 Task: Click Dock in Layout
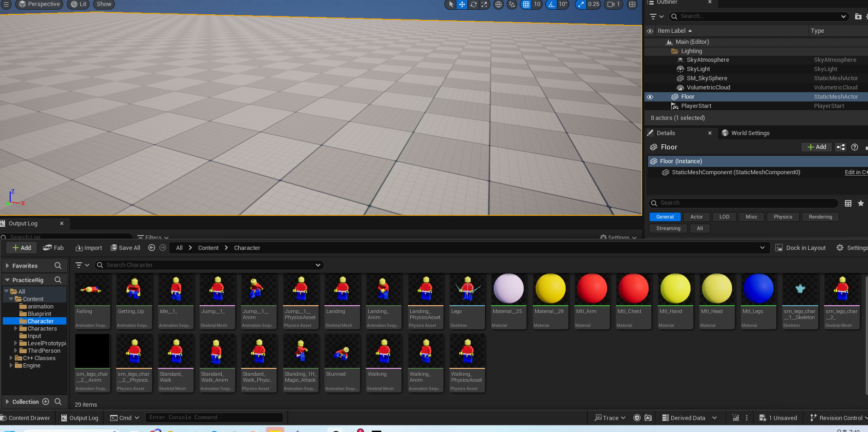[x=801, y=248]
